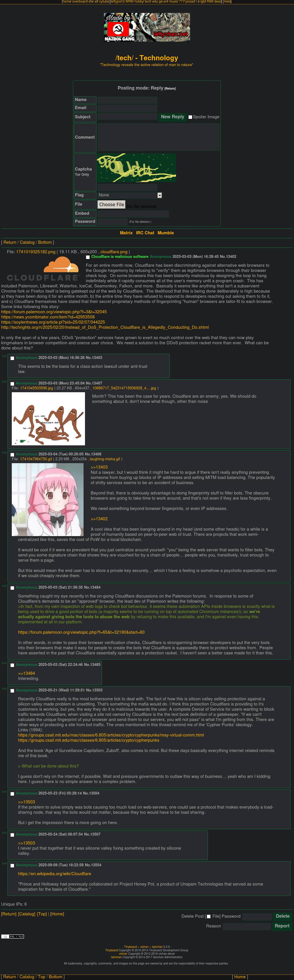Open the brown figures cartoon thumbnail

click(48, 418)
